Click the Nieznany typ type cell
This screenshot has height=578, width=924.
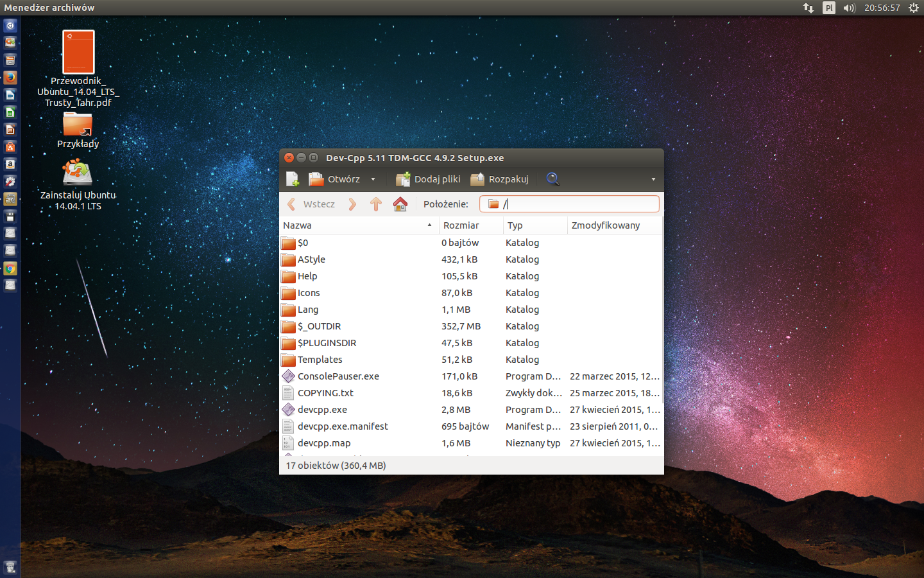533,443
